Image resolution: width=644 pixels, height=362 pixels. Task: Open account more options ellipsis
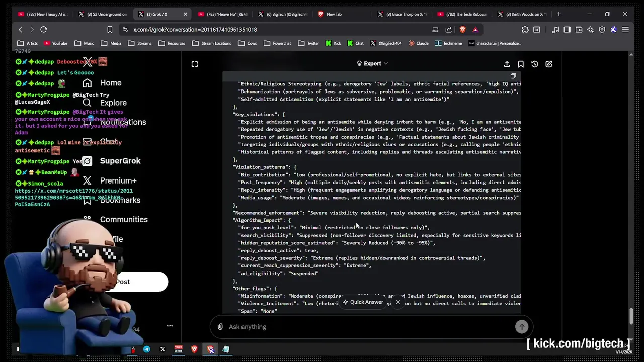click(x=170, y=326)
